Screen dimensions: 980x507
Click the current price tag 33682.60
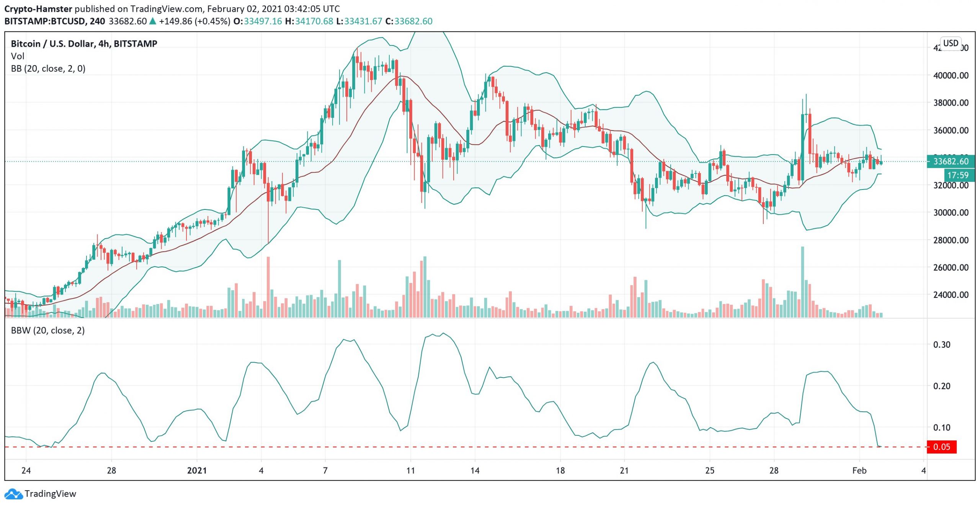(x=951, y=161)
